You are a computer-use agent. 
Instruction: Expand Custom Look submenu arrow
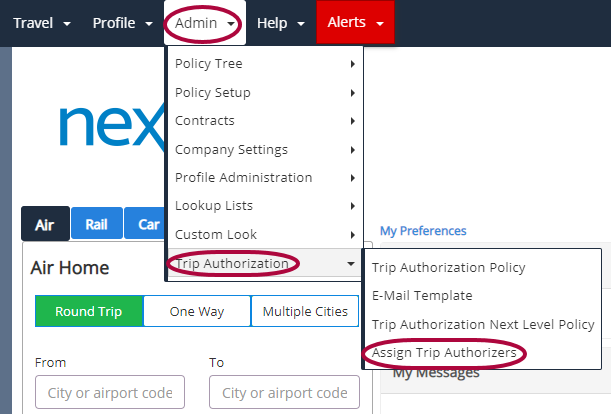coord(353,235)
